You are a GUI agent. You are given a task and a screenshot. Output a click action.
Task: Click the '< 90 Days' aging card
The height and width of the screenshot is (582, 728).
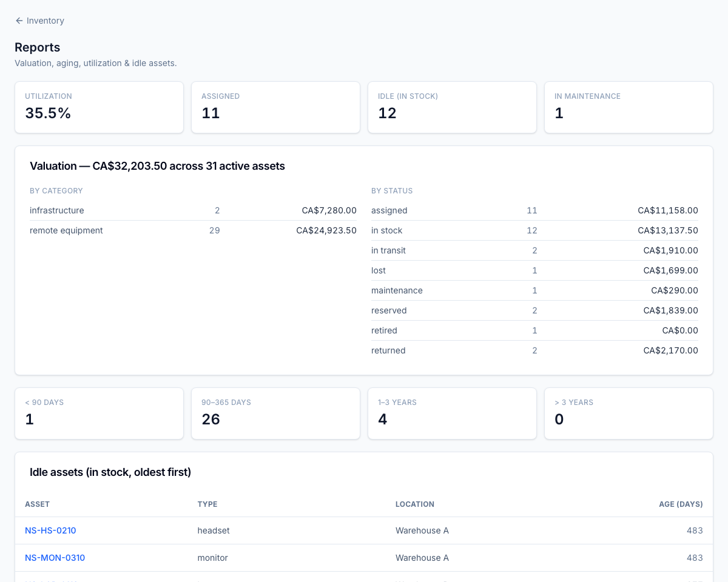[99, 413]
